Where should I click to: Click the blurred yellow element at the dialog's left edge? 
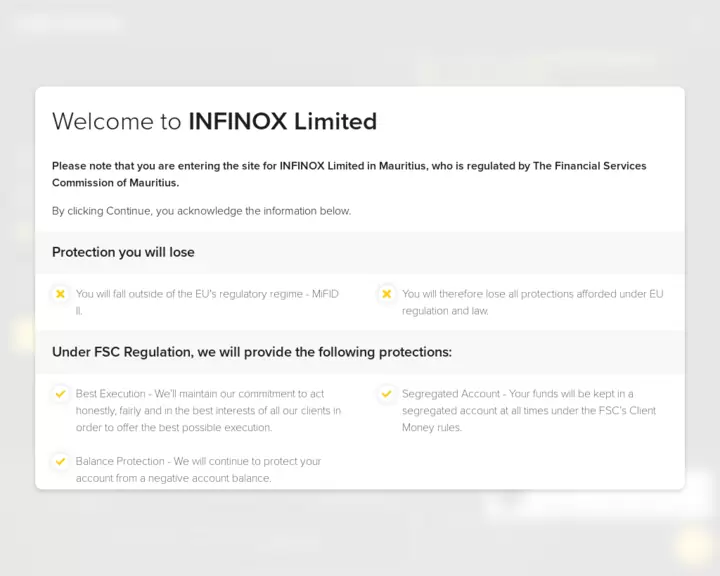coord(24,336)
